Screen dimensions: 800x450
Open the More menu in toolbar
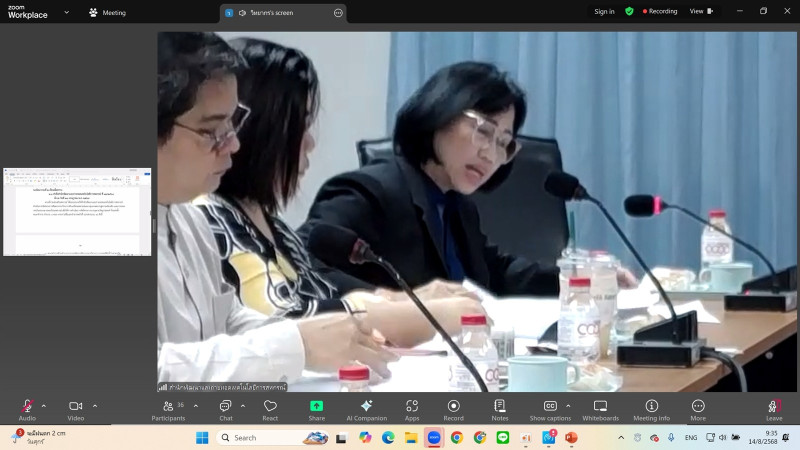[698, 408]
